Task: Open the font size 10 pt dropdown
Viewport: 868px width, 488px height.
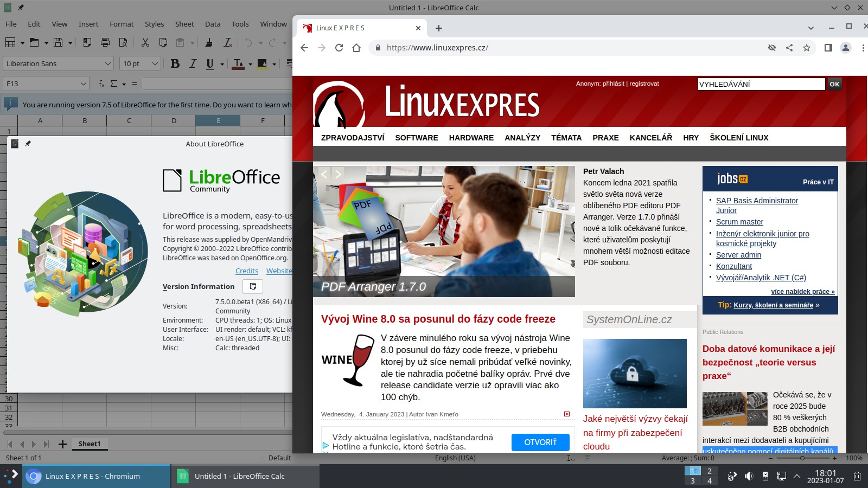Action: [x=155, y=63]
